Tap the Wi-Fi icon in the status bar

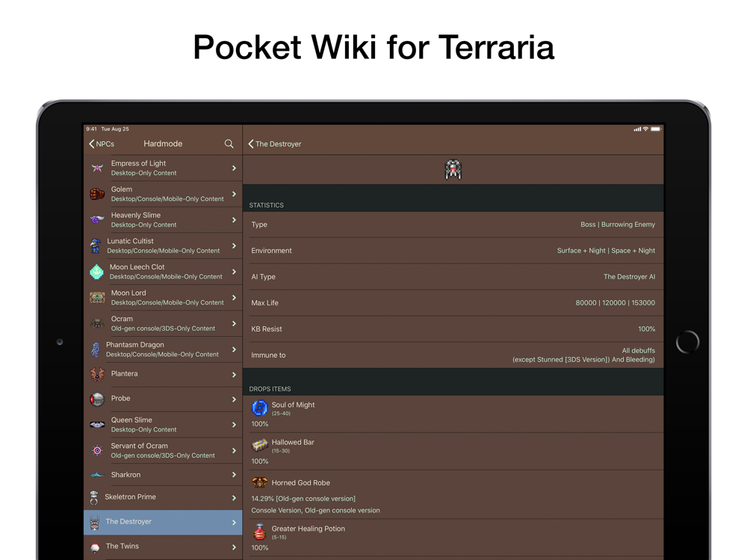click(x=645, y=129)
